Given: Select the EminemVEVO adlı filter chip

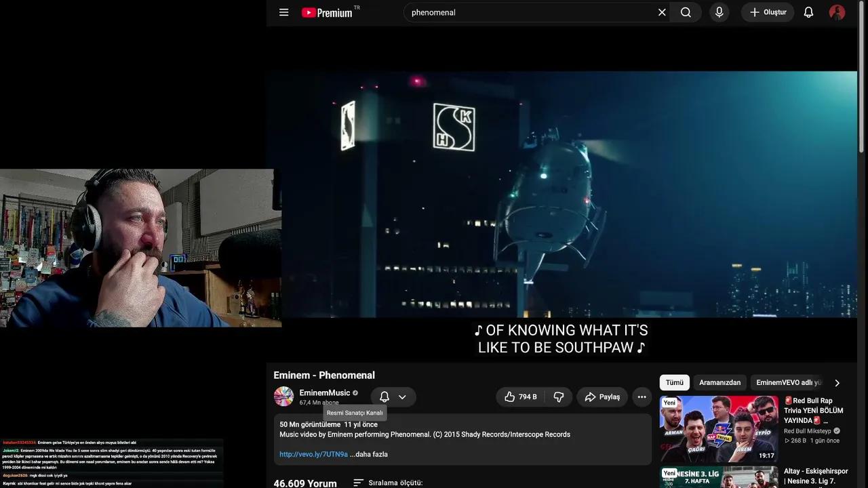Looking at the screenshot, I should point(788,382).
